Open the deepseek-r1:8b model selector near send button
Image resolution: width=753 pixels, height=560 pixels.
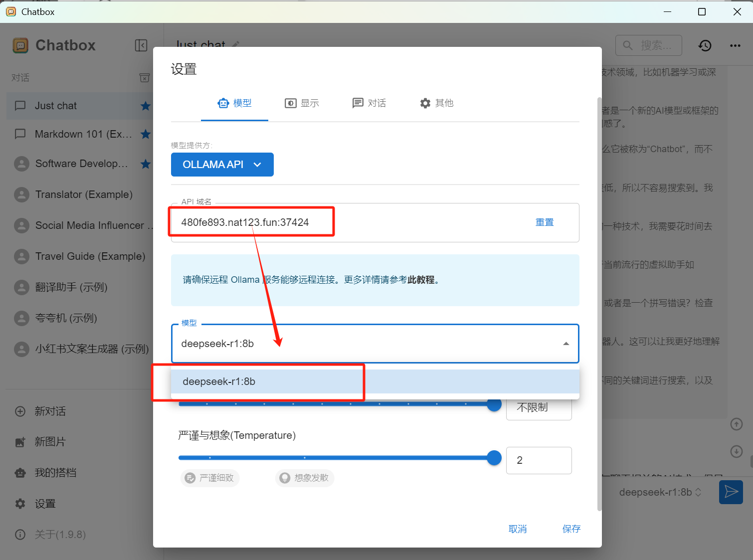660,492
